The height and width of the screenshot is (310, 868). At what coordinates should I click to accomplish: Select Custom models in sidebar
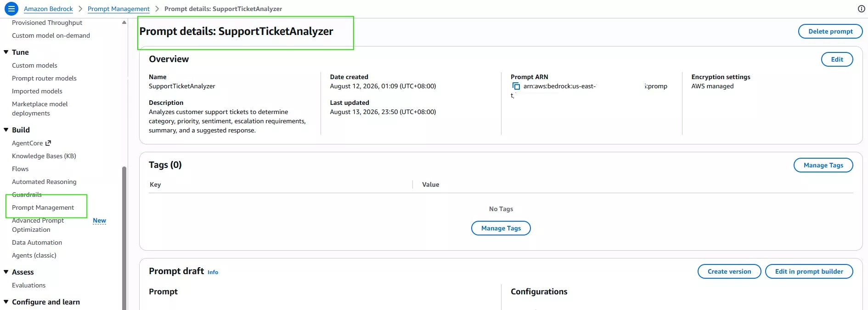coord(34,65)
